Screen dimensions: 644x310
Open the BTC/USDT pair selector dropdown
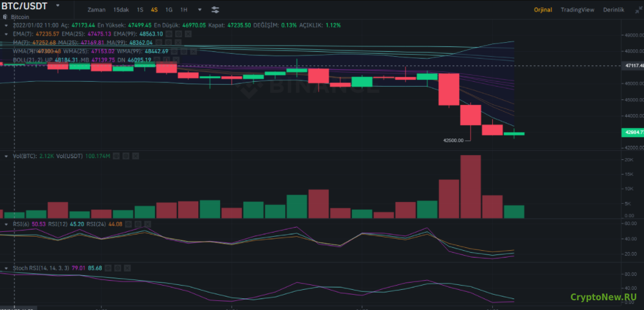[58, 5]
